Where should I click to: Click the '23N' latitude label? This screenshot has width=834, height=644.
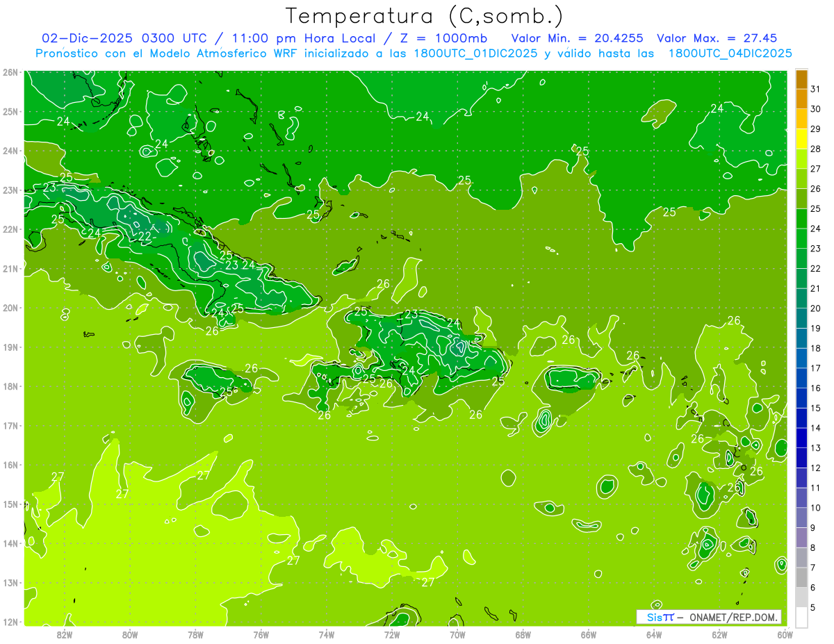click(x=10, y=190)
